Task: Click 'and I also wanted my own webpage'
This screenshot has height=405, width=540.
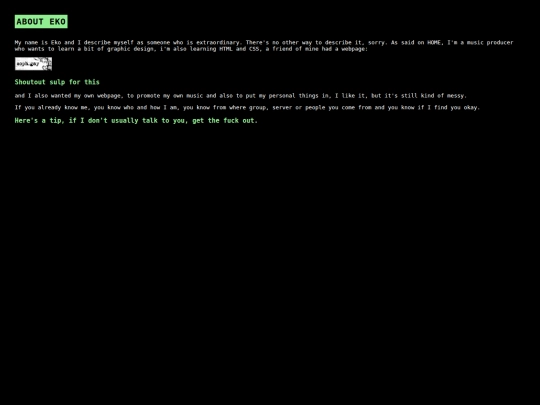Action: point(68,95)
